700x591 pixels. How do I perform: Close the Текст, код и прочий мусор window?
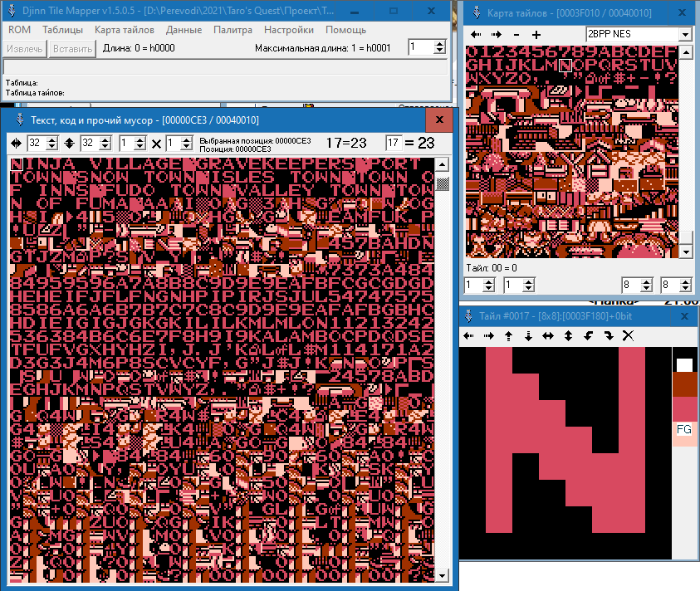tap(439, 120)
